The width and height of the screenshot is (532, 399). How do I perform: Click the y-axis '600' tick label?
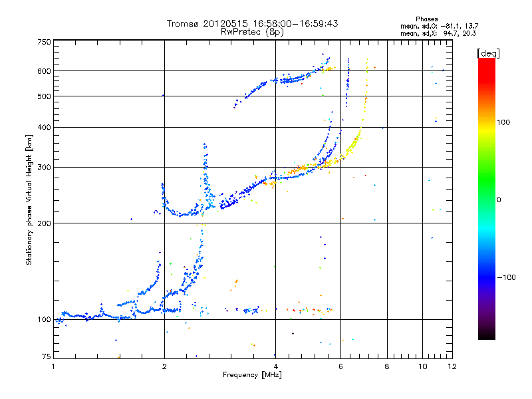45,71
